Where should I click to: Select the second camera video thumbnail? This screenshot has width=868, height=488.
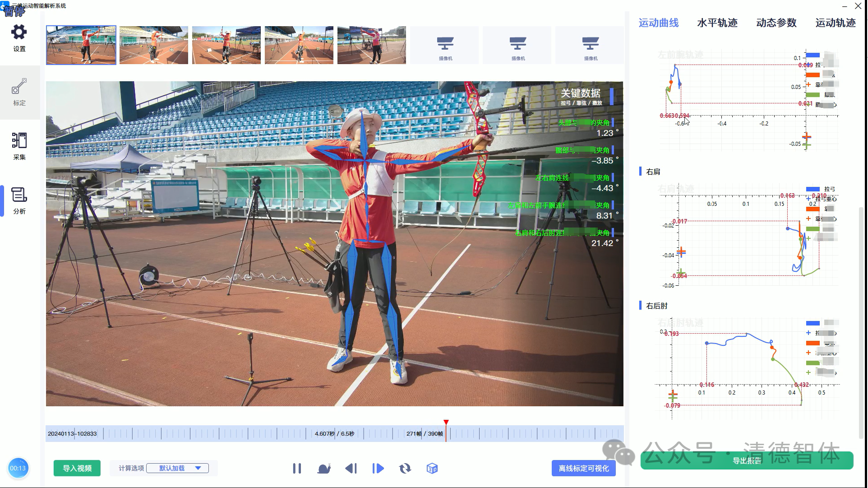pyautogui.click(x=154, y=45)
